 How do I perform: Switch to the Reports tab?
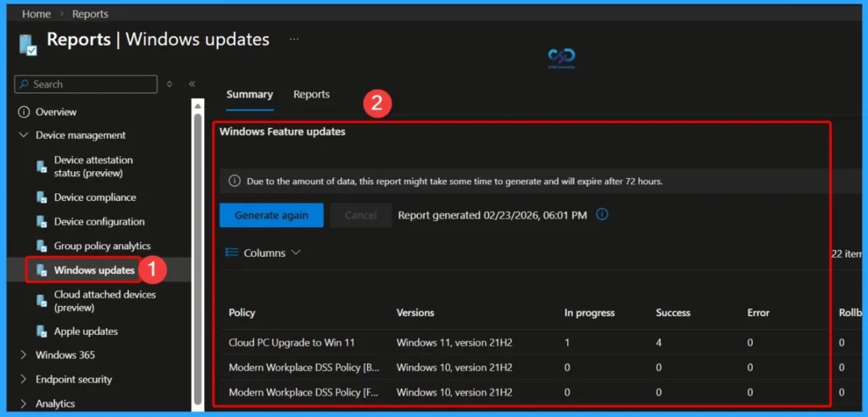(312, 94)
